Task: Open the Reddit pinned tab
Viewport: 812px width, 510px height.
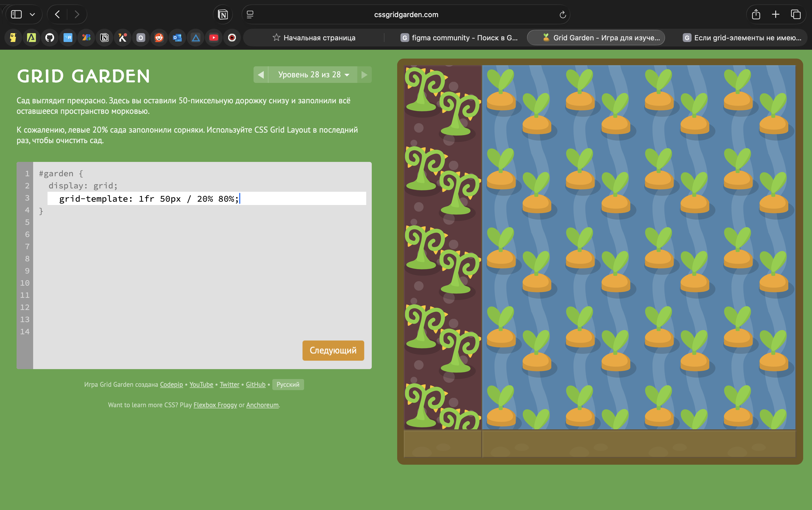Action: click(x=159, y=38)
